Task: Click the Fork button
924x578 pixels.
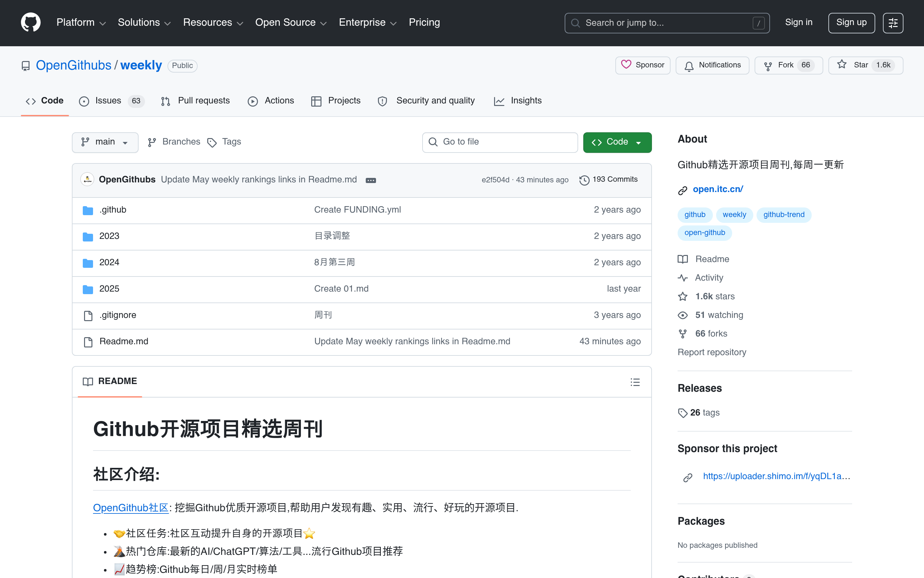Action: pos(789,66)
